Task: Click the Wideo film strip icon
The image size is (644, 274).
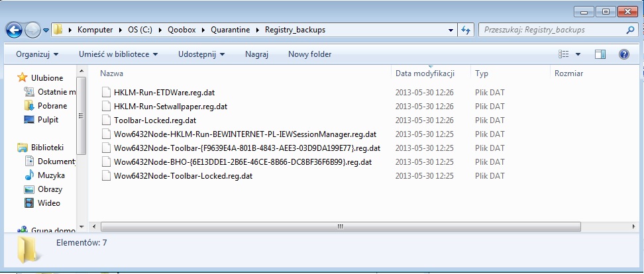Action: (29, 203)
